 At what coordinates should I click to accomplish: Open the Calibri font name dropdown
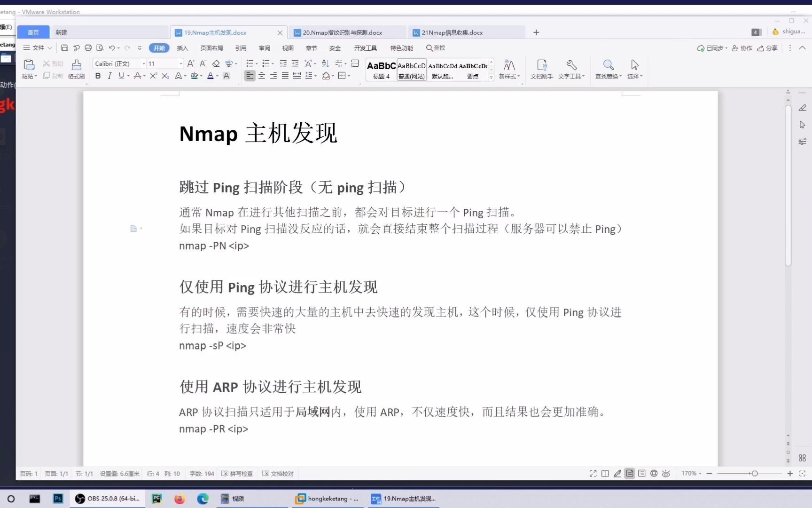coord(143,63)
